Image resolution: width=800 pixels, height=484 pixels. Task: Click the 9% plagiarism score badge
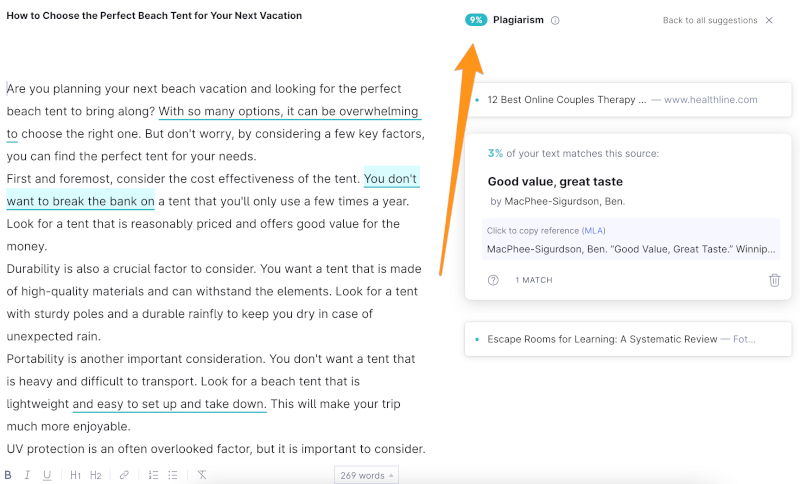pos(476,20)
